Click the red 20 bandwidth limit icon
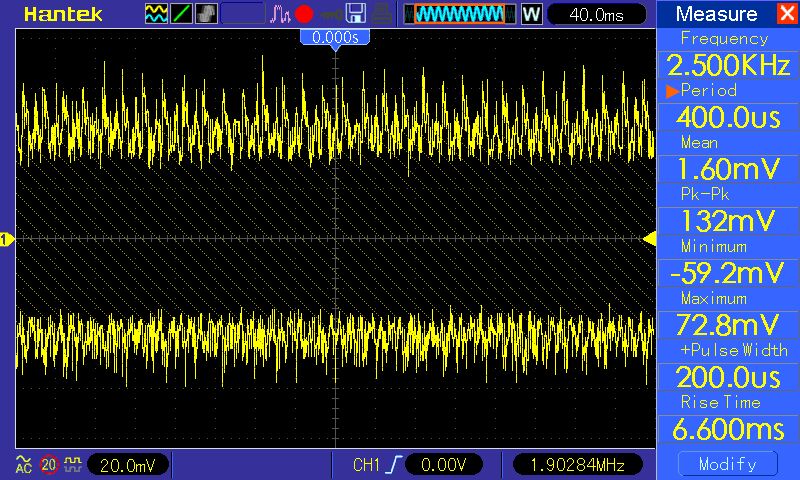This screenshot has height=480, width=800. [x=48, y=464]
